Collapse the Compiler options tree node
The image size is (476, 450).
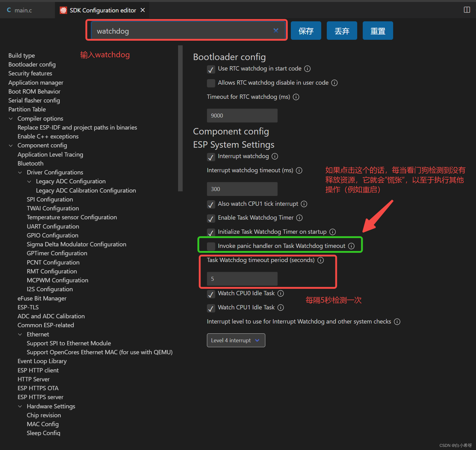coord(11,119)
